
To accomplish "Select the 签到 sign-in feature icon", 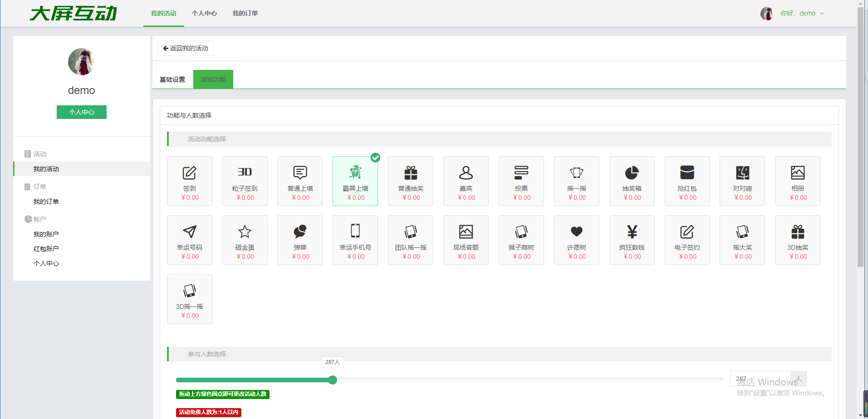I will (x=189, y=173).
